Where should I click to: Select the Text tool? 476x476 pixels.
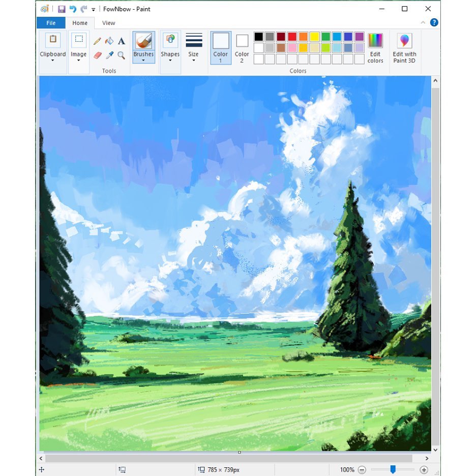pyautogui.click(x=122, y=41)
